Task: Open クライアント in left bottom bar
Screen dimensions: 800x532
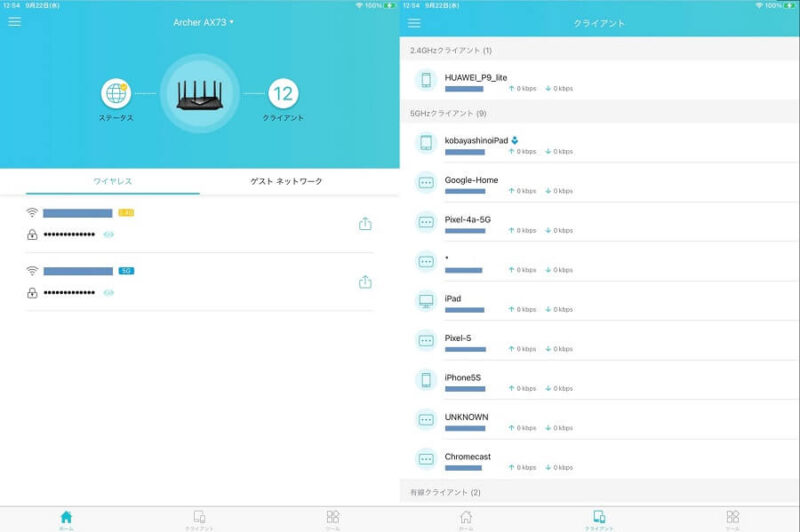Action: click(199, 520)
